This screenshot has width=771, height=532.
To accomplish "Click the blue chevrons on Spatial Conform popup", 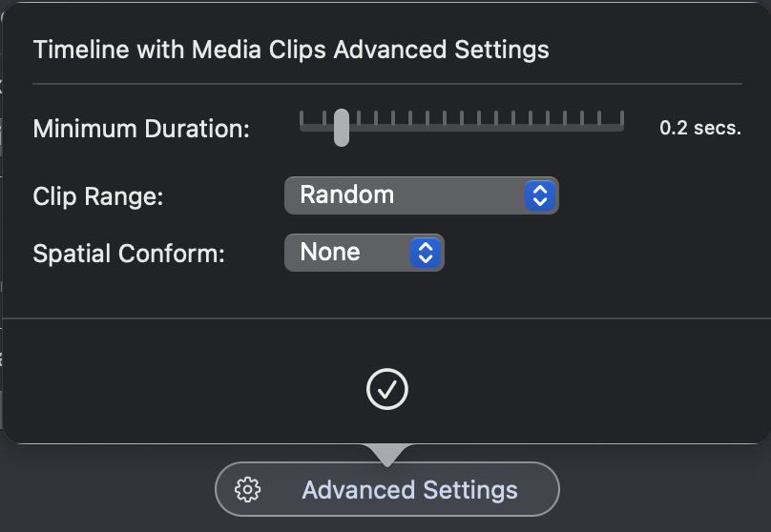I will tap(426, 253).
